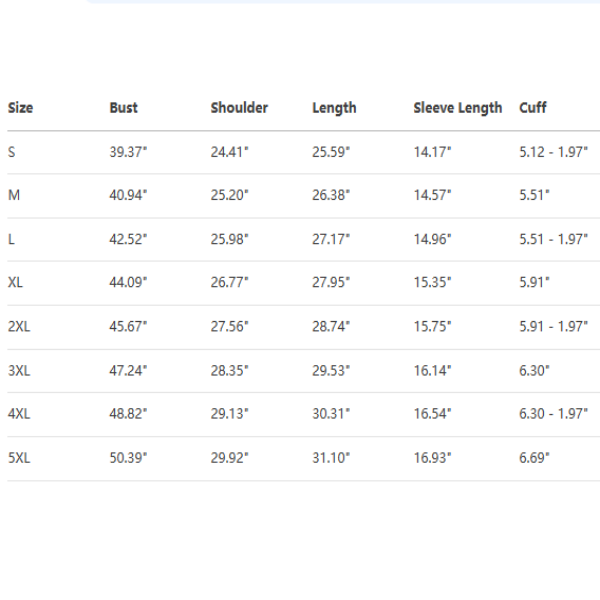Click the Size column header
Viewport: 600px width, 600px height.
(x=20, y=108)
